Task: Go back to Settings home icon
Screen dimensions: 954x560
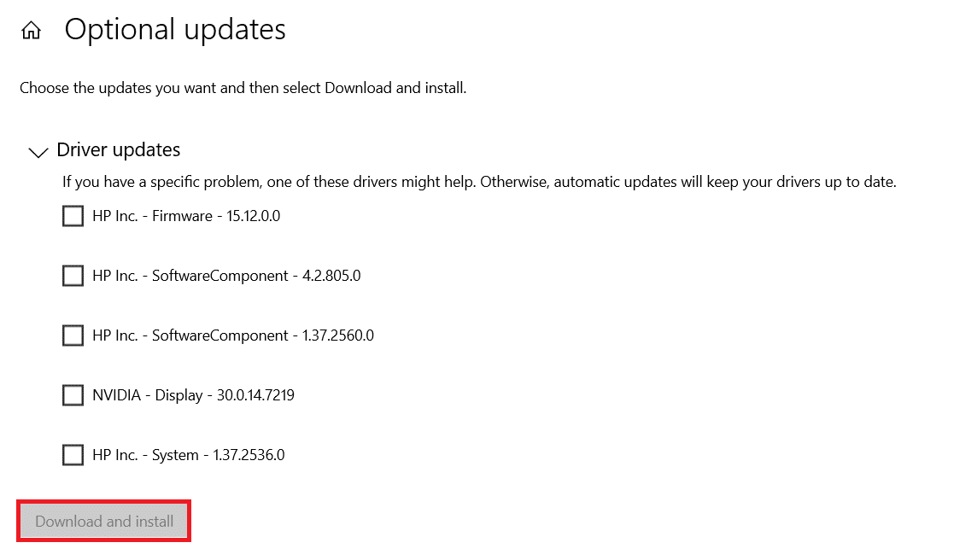Action: (31, 32)
